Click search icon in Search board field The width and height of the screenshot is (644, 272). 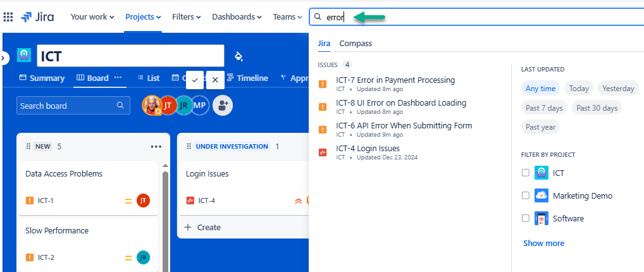(120, 105)
